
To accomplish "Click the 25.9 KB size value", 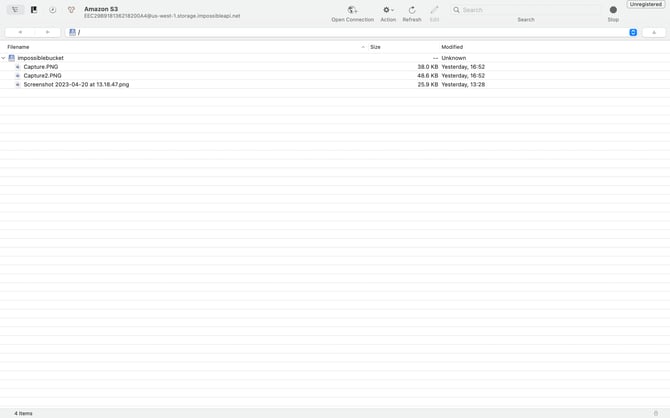I will (x=427, y=85).
